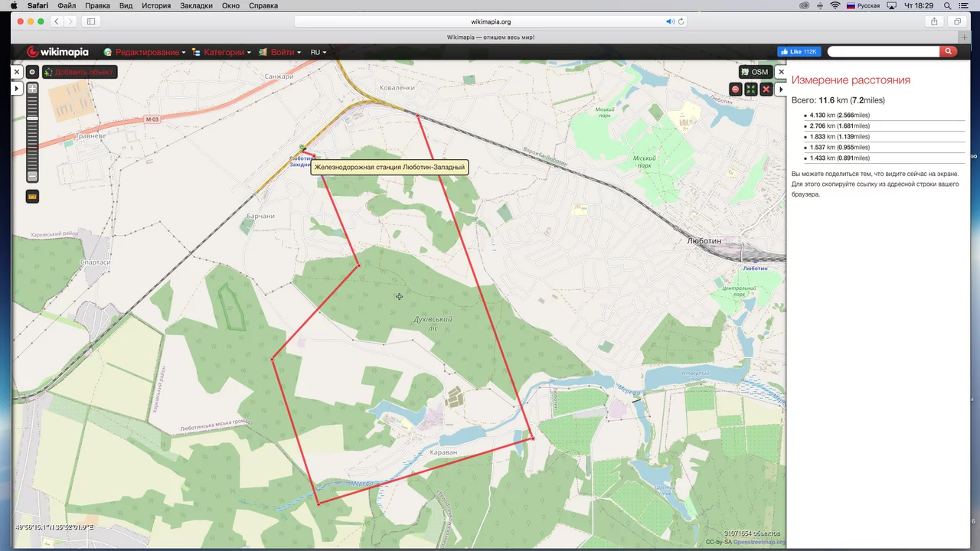Click the Люботин-Западный station marker
Image resolution: width=980 pixels, height=551 pixels.
point(302,148)
